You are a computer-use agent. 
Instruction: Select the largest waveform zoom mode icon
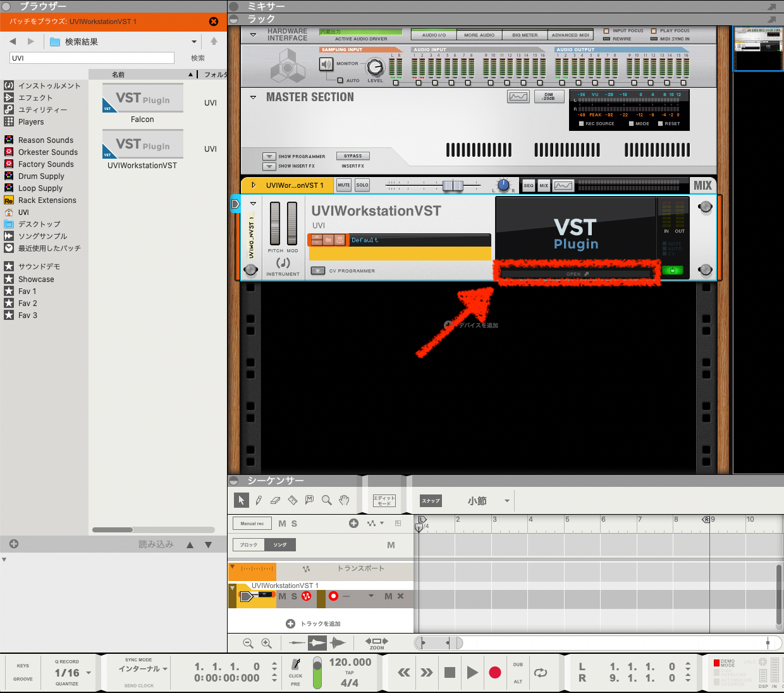(x=338, y=643)
